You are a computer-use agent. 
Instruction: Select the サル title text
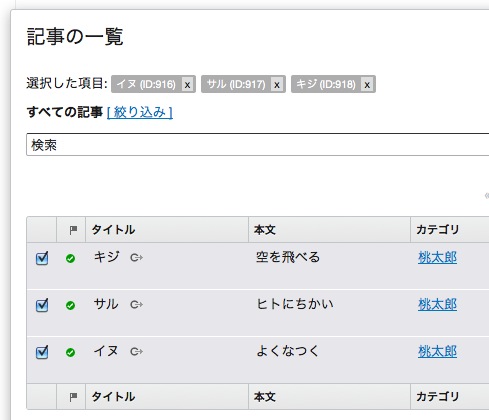tap(106, 304)
